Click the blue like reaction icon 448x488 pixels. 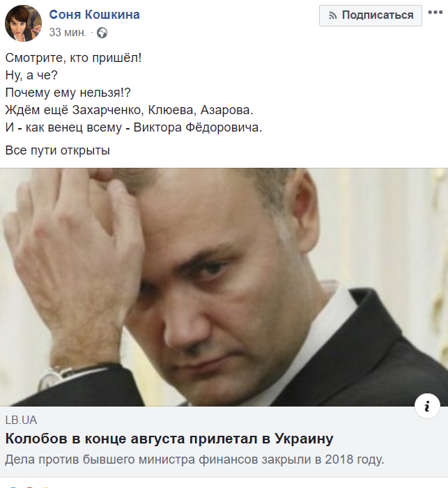[x=13, y=487]
